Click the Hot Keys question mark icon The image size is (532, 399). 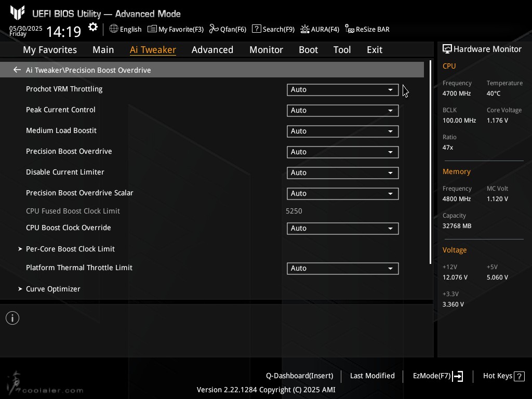click(519, 376)
